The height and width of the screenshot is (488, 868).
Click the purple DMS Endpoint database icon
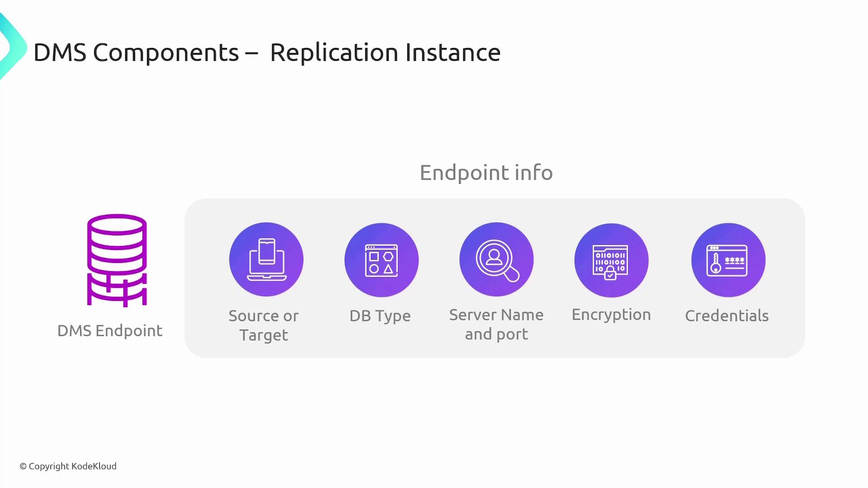(117, 260)
